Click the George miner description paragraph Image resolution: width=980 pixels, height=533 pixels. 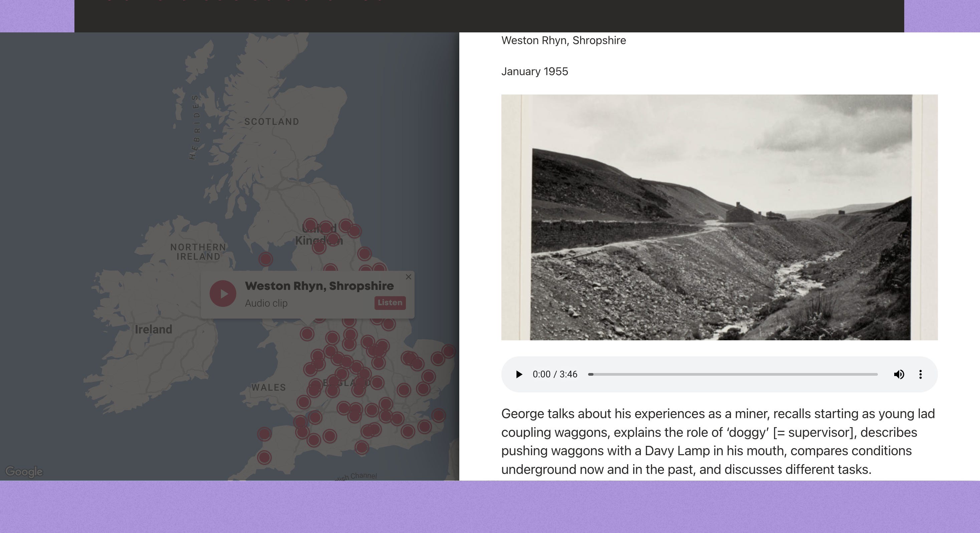tap(718, 441)
